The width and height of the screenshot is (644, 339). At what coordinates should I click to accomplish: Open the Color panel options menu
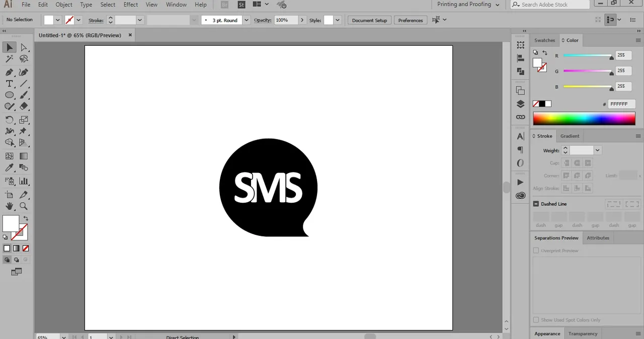(638, 40)
